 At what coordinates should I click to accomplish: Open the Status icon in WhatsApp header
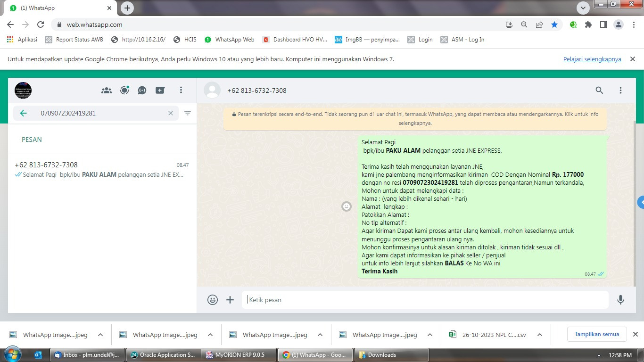[x=124, y=90]
